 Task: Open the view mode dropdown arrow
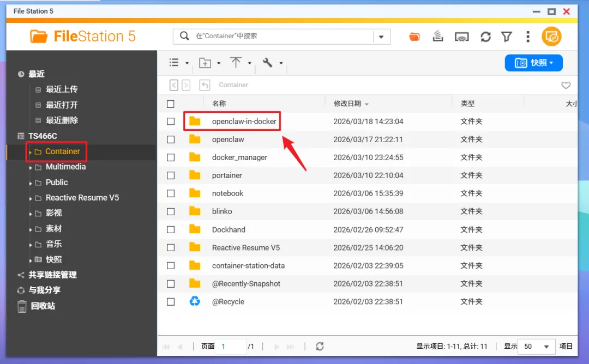coord(187,63)
